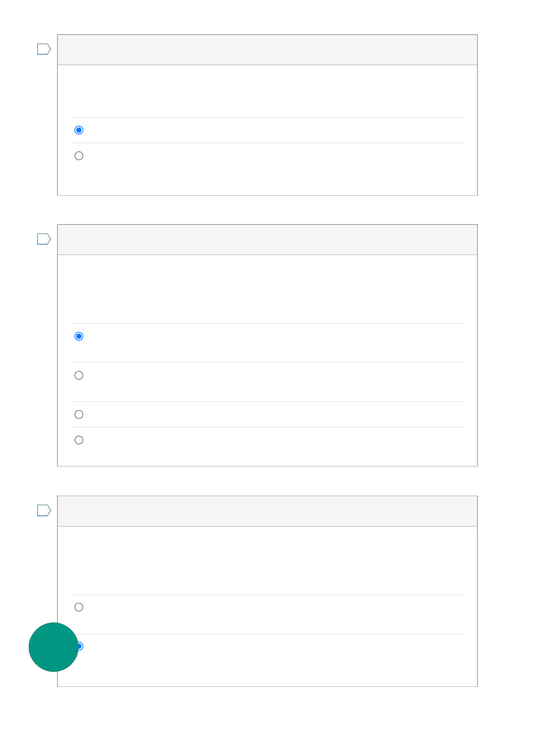
Task: Click the empty gap between first and second cards
Action: pos(267,210)
